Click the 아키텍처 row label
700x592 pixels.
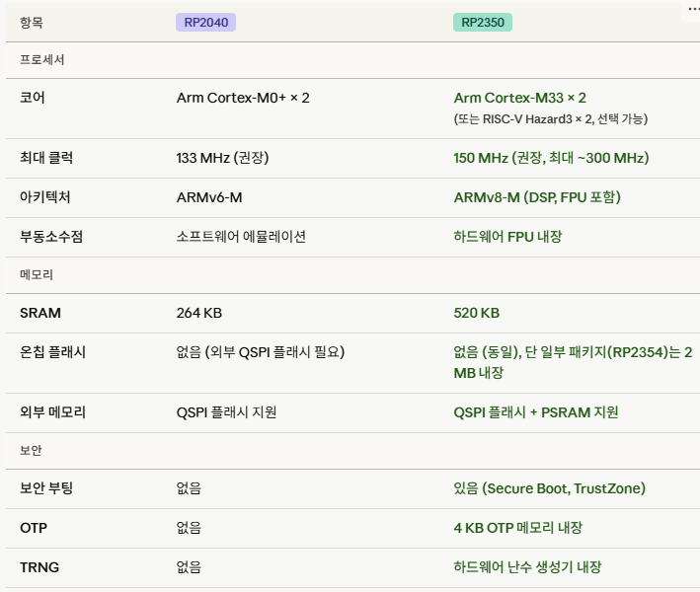[45, 197]
